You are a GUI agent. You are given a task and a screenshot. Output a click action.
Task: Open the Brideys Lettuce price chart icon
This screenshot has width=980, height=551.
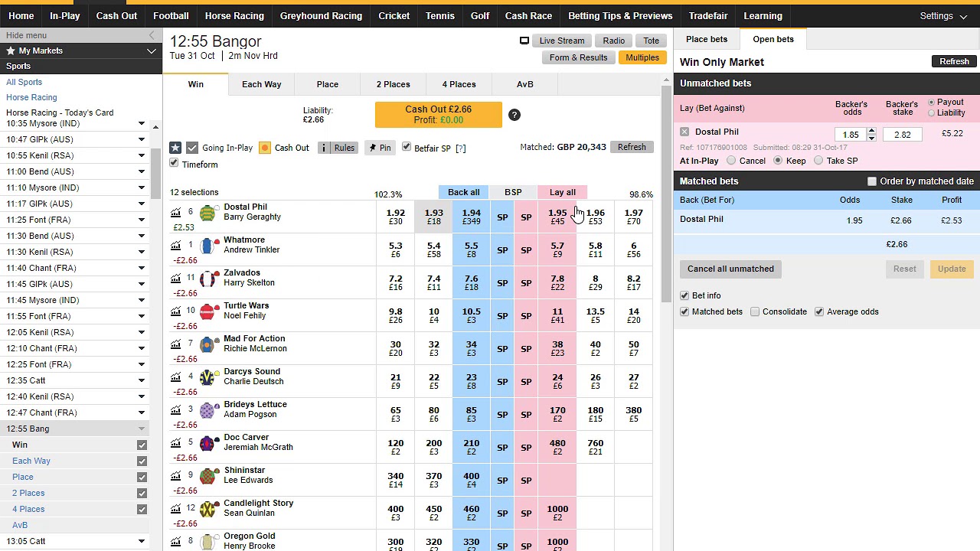coord(175,410)
